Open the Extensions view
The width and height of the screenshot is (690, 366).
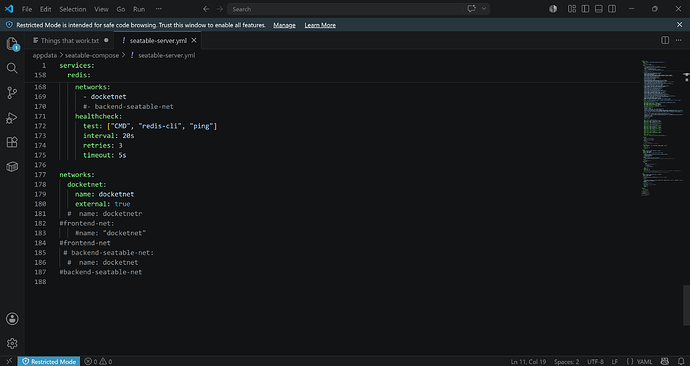[x=12, y=142]
